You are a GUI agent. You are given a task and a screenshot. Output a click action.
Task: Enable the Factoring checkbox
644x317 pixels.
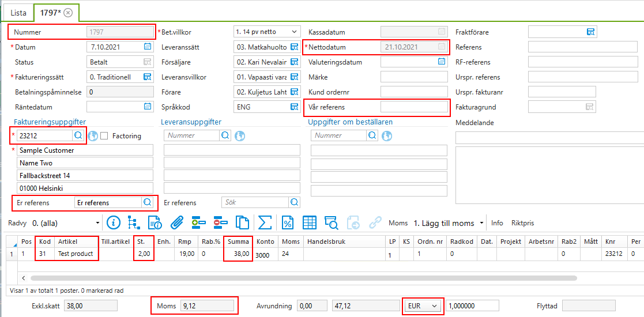click(x=104, y=136)
